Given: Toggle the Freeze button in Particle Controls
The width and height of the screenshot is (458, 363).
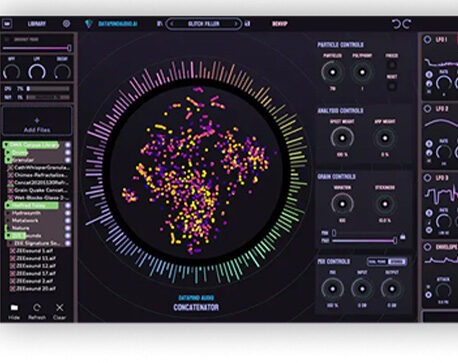Looking at the screenshot, I should [392, 65].
